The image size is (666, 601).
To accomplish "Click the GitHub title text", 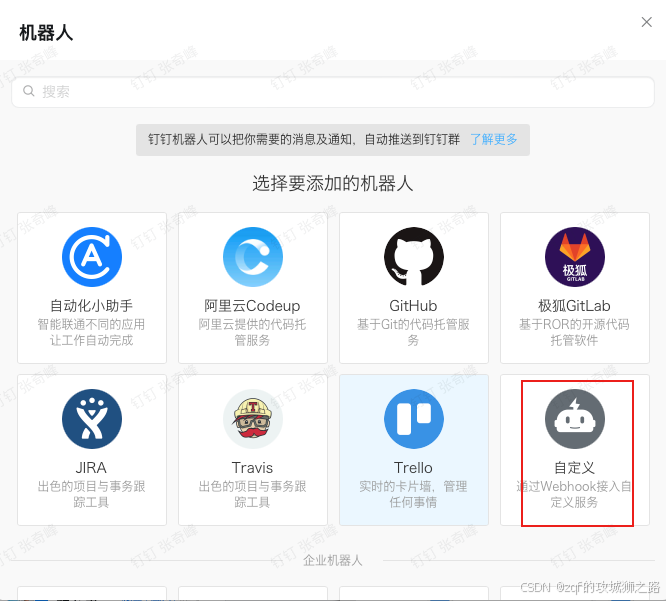I will (413, 305).
